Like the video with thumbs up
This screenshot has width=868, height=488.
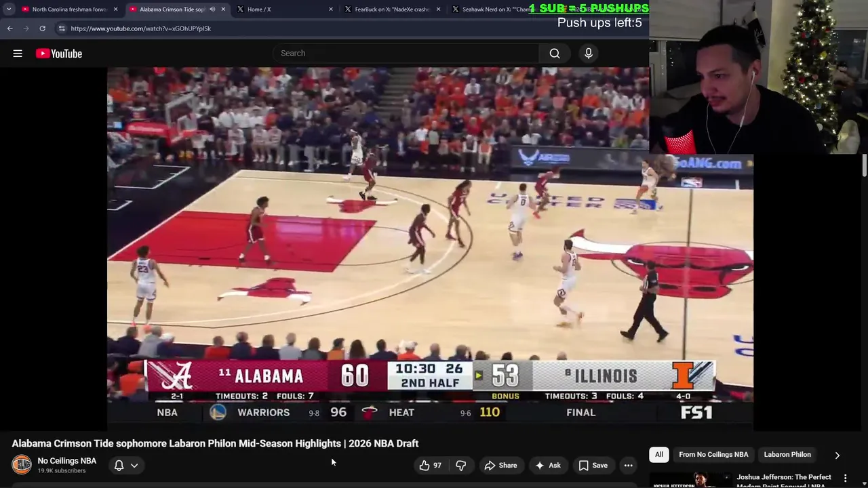430,466
